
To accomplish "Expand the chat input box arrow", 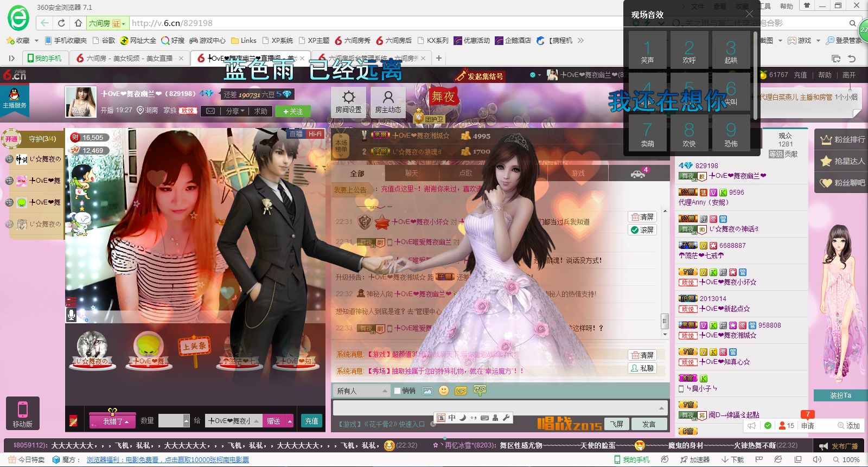I will 662,408.
